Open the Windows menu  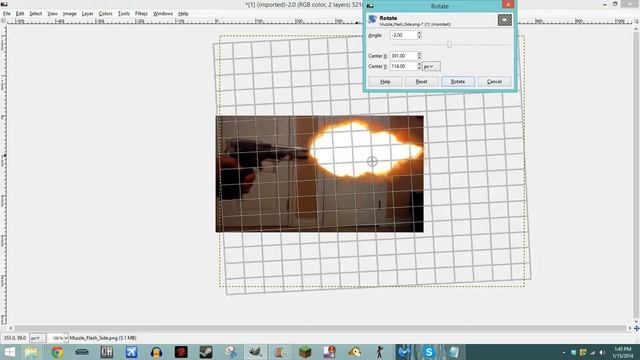click(x=163, y=13)
